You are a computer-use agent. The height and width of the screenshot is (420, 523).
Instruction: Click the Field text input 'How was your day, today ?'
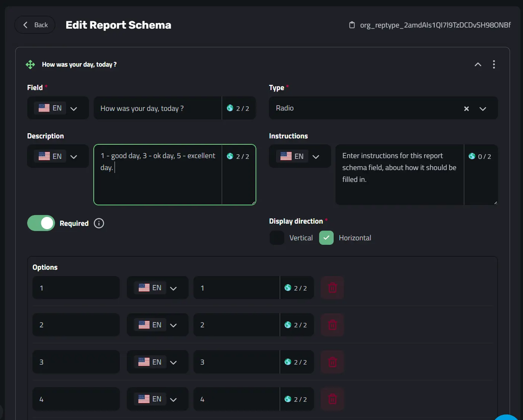click(158, 108)
